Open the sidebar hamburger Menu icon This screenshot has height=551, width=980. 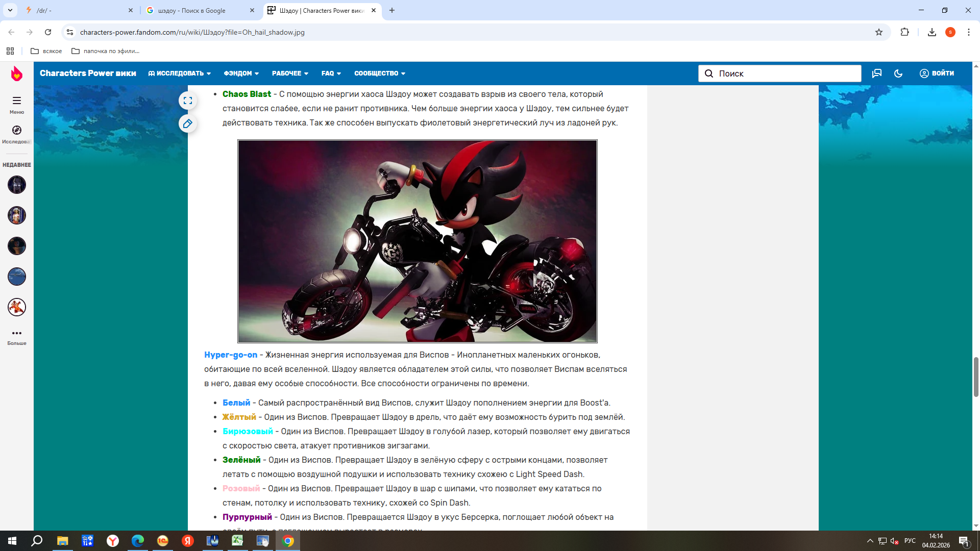17,101
